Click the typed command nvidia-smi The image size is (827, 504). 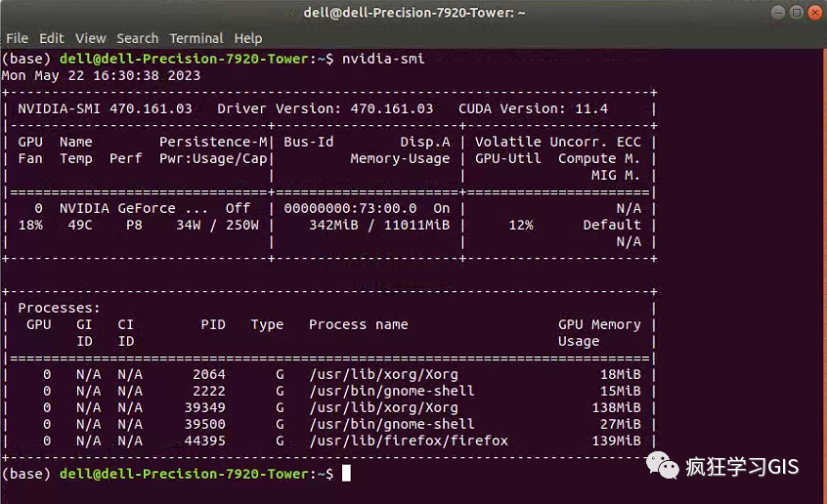(383, 59)
